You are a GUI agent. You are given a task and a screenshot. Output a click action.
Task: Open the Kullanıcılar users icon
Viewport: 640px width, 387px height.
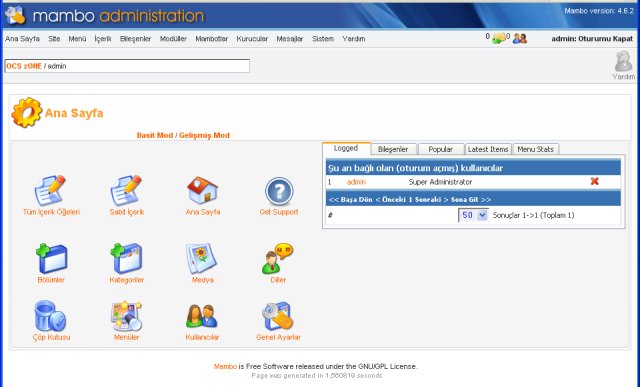pos(202,316)
